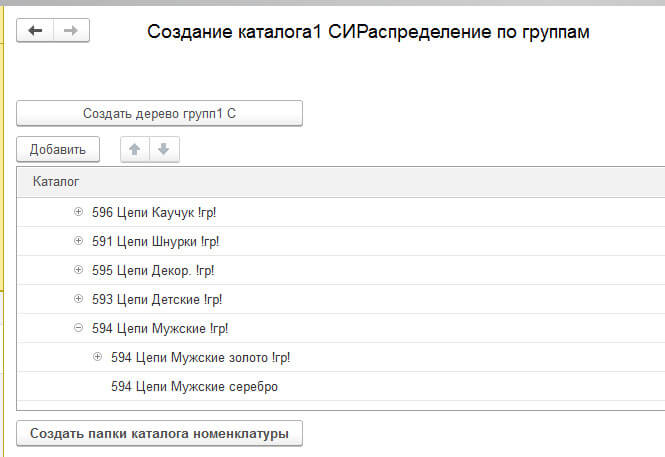Collapse the 594 Цепи Мужские group
The height and width of the screenshot is (457, 665).
[x=79, y=328]
